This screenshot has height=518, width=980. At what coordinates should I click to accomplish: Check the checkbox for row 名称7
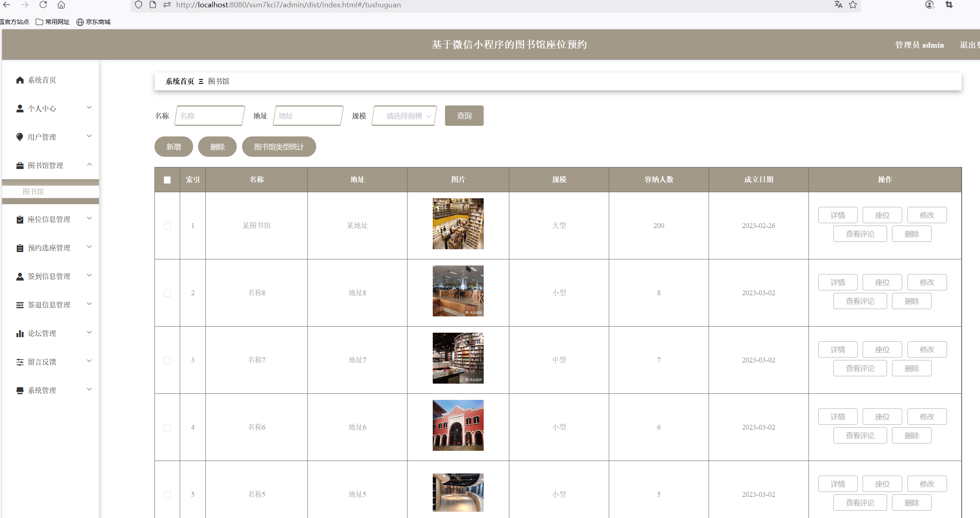pyautogui.click(x=167, y=360)
